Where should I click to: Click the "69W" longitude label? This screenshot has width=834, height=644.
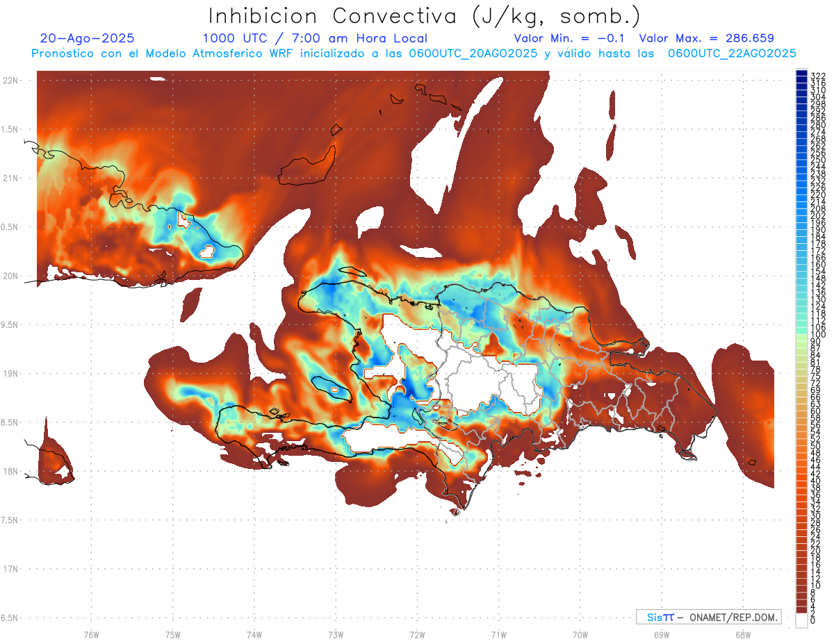(661, 634)
